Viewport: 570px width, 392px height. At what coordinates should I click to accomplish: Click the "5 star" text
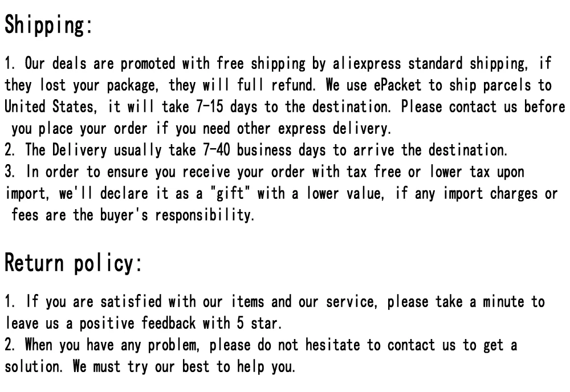(x=259, y=323)
